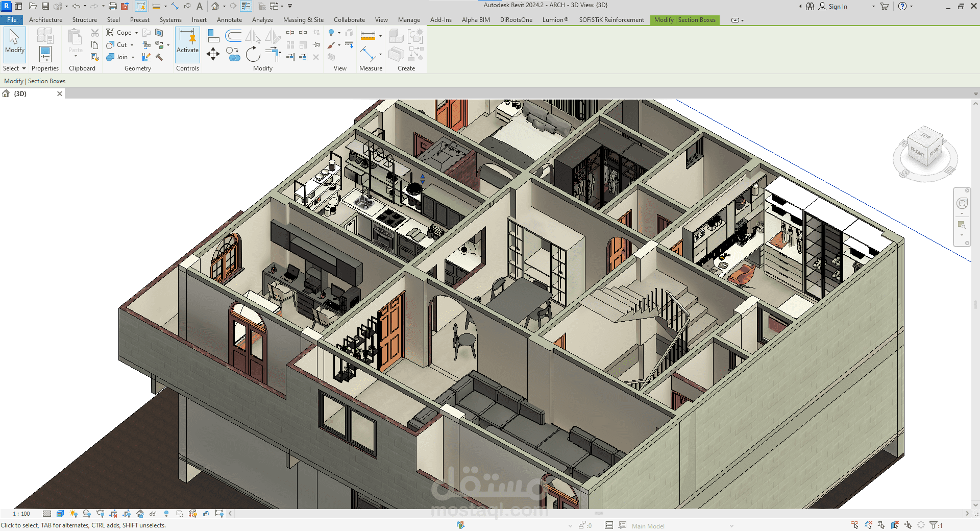Click the Copy to Clipboard icon
The image size is (980, 531).
pyautogui.click(x=95, y=45)
